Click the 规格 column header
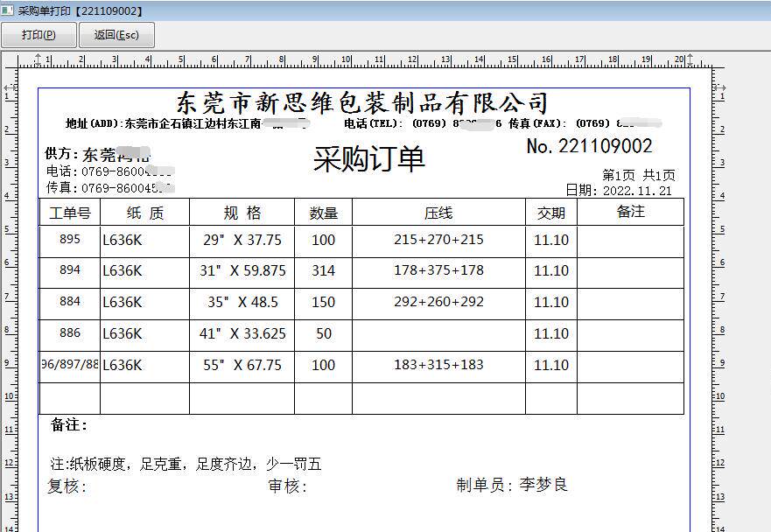Screen dimensions: 771x532 point(242,213)
